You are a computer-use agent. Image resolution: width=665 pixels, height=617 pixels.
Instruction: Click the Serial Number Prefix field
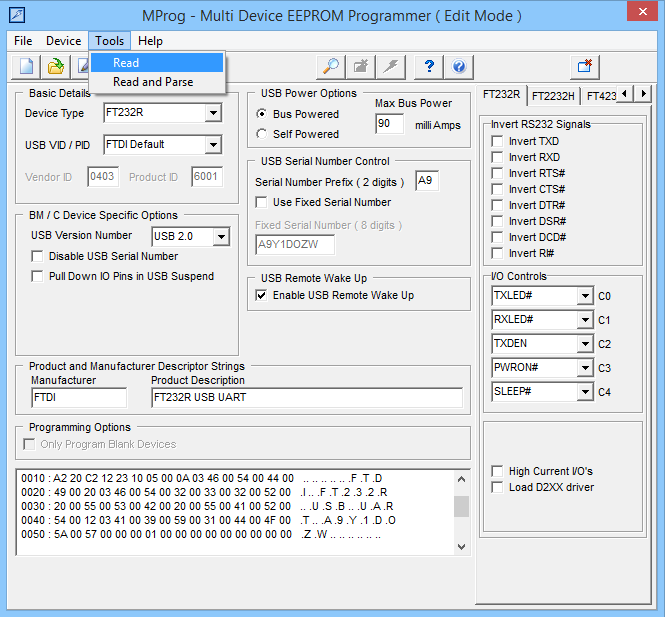point(427,181)
